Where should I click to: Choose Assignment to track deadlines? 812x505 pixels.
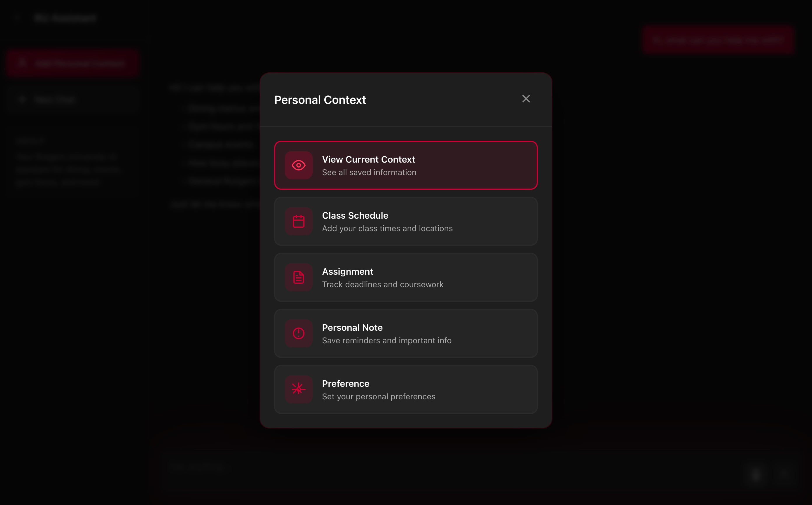(x=406, y=277)
